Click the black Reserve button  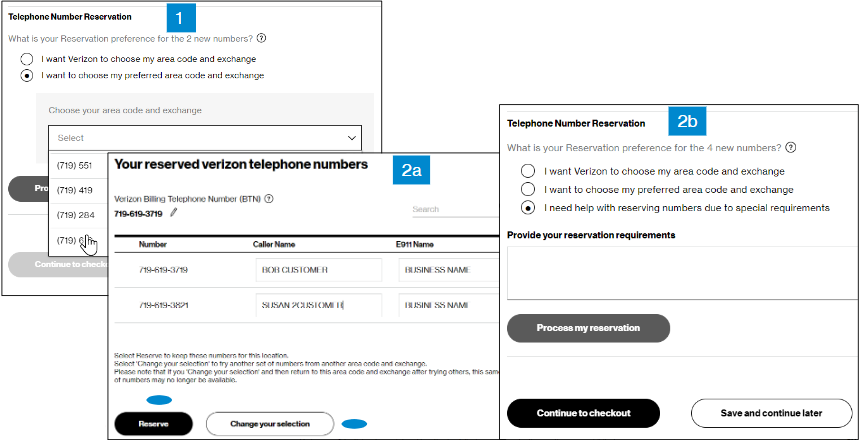(x=153, y=424)
